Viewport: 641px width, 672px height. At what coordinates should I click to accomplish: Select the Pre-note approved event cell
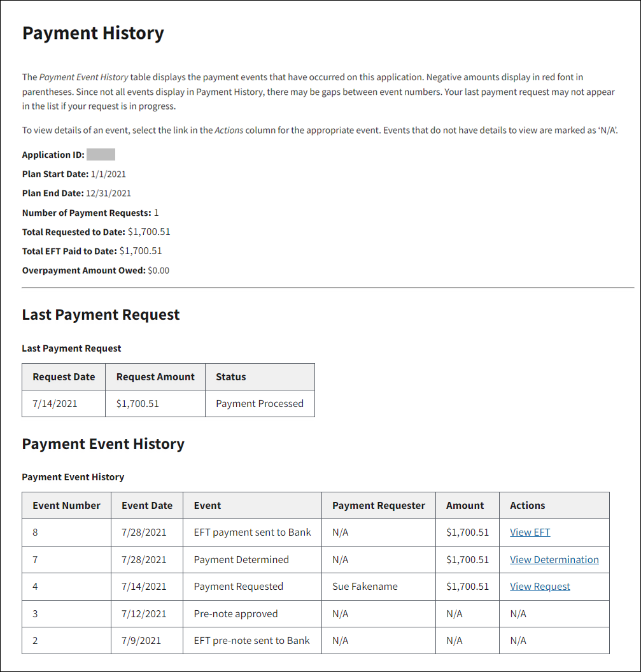pos(236,614)
